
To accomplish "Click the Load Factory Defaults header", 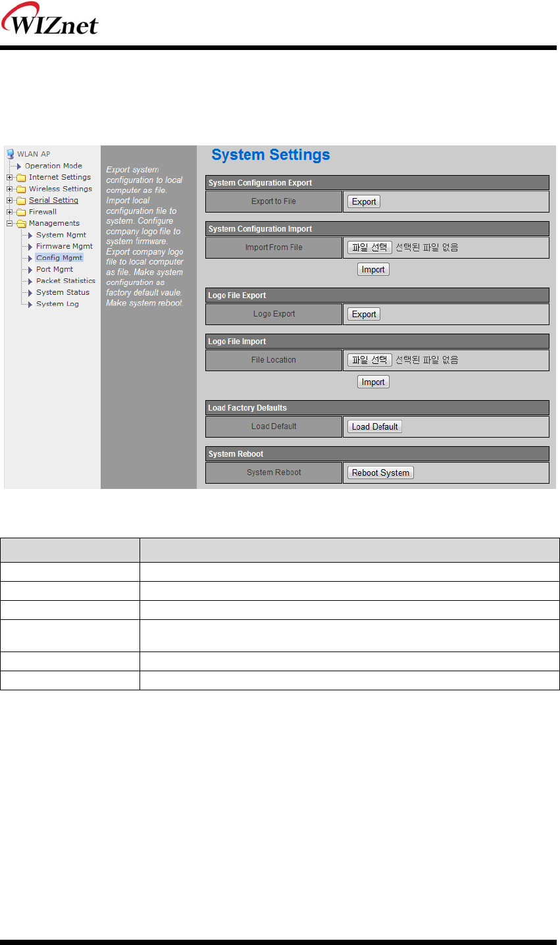I will click(x=377, y=408).
